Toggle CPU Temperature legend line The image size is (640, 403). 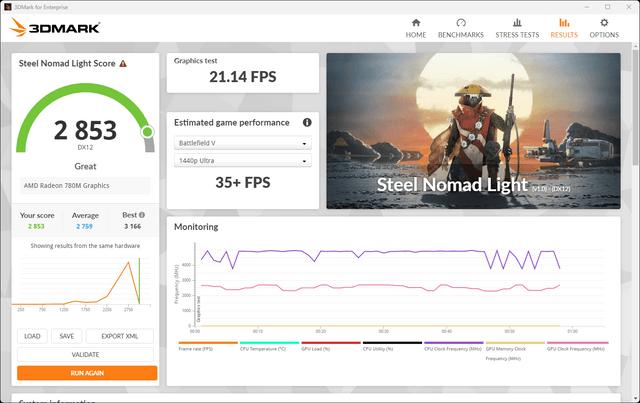click(x=269, y=346)
